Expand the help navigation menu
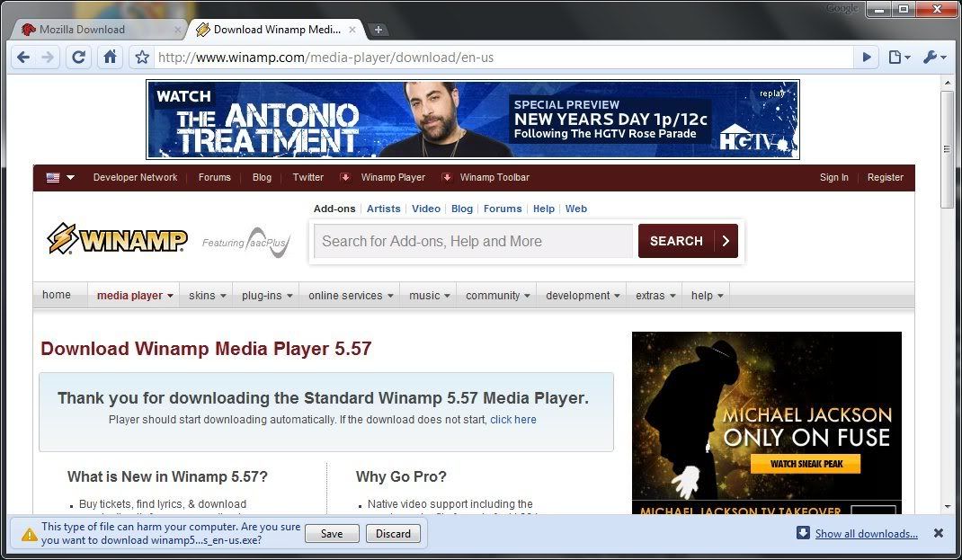Image resolution: width=962 pixels, height=560 pixels. (x=707, y=296)
